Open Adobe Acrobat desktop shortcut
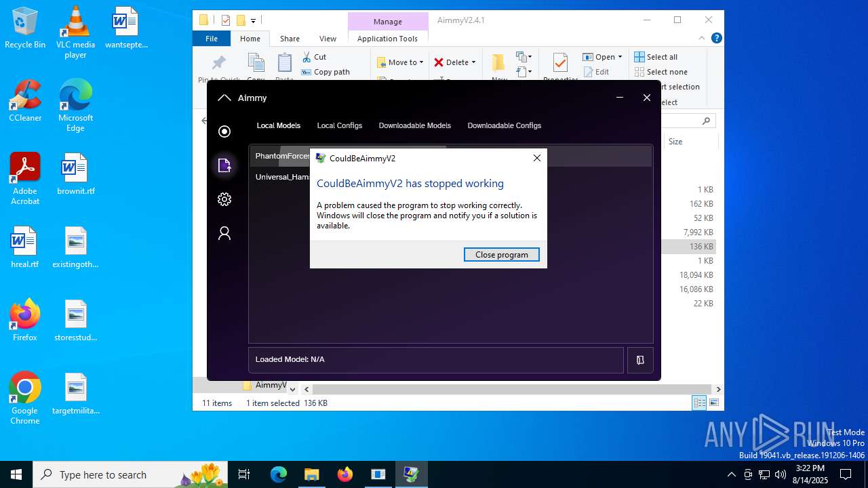Image resolution: width=868 pixels, height=488 pixels. point(25,179)
